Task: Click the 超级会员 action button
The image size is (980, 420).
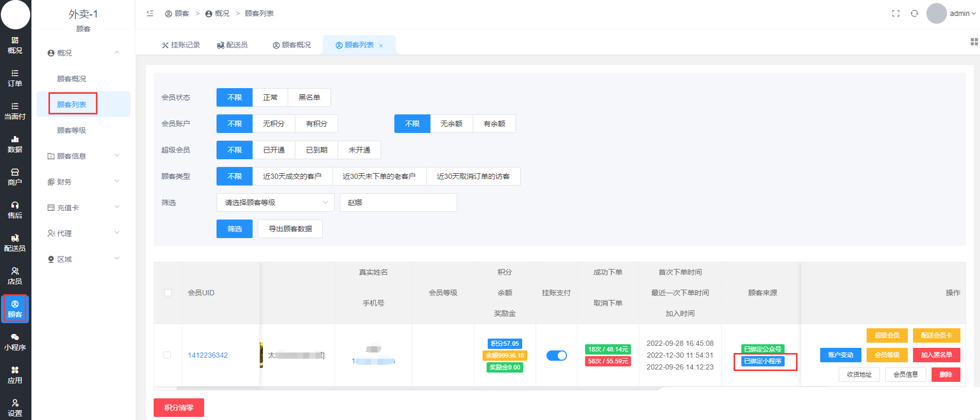Action: [x=887, y=335]
